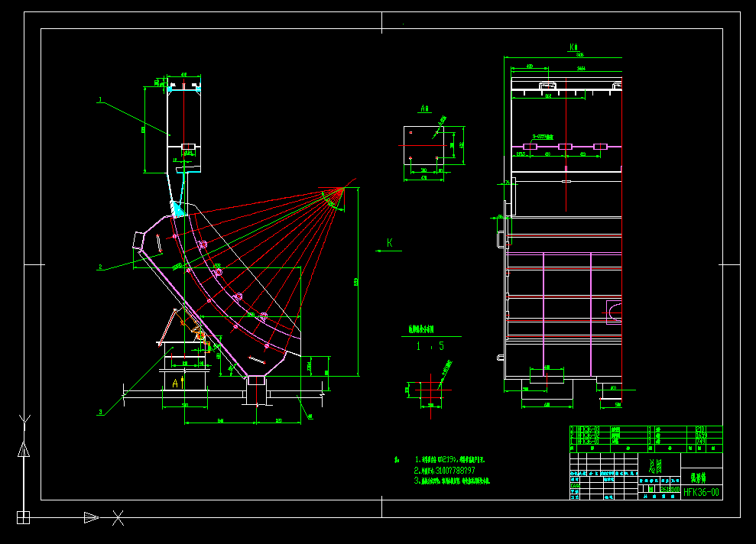This screenshot has width=756, height=544.
Task: Click the cyan hatched section area
Action: tap(177, 206)
